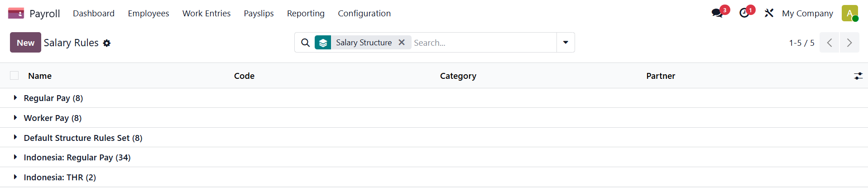Open the chat messages icon with 3 notifications
868x188 pixels.
coord(717,13)
